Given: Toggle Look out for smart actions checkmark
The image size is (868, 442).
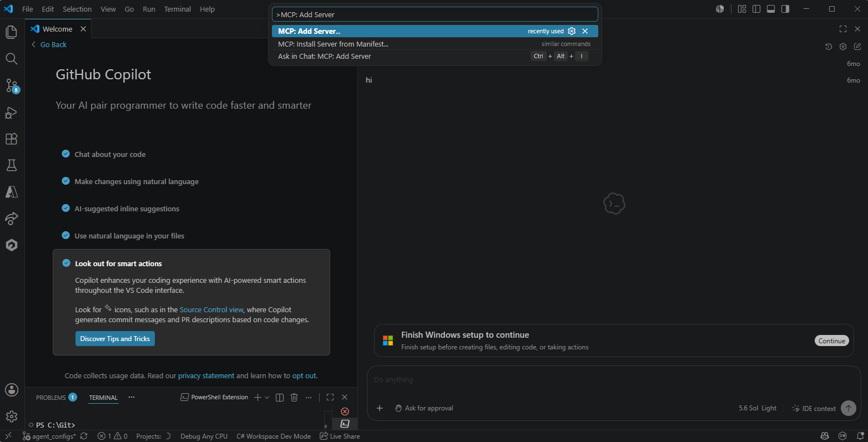Looking at the screenshot, I should coord(66,263).
